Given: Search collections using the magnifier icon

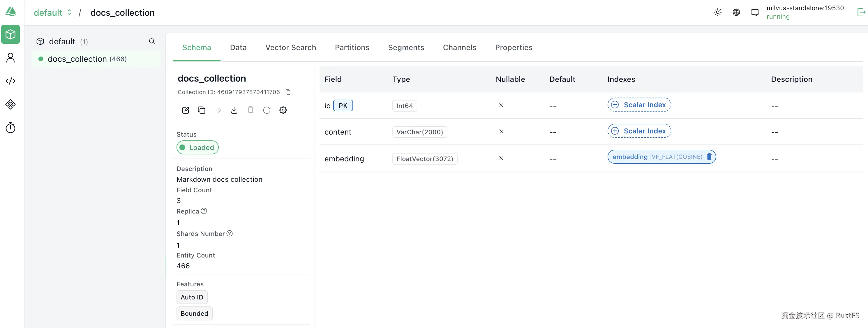Looking at the screenshot, I should point(152,41).
